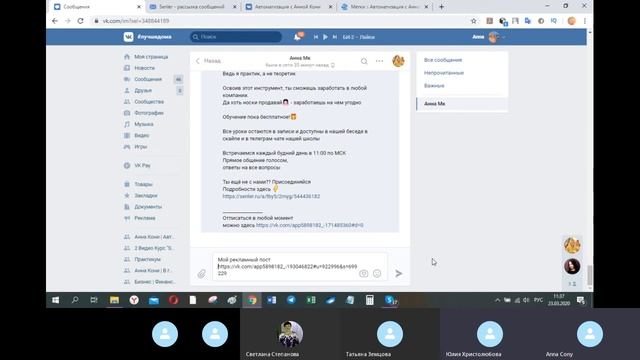The height and width of the screenshot is (360, 640).
Task: Play the music in header player
Action: point(325,37)
